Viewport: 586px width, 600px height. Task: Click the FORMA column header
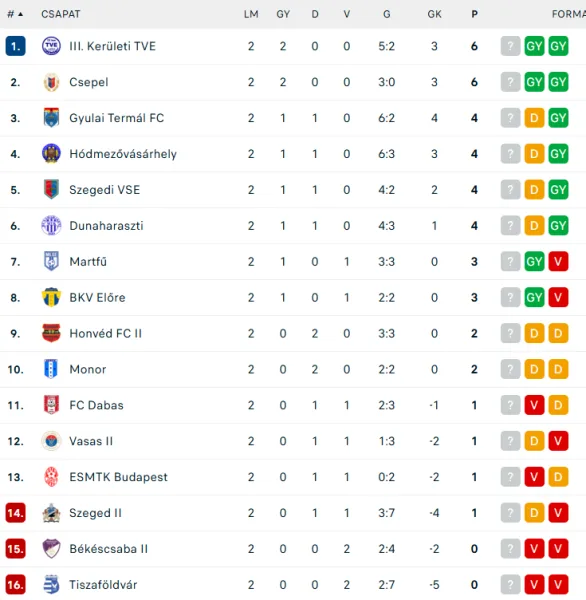(x=568, y=14)
